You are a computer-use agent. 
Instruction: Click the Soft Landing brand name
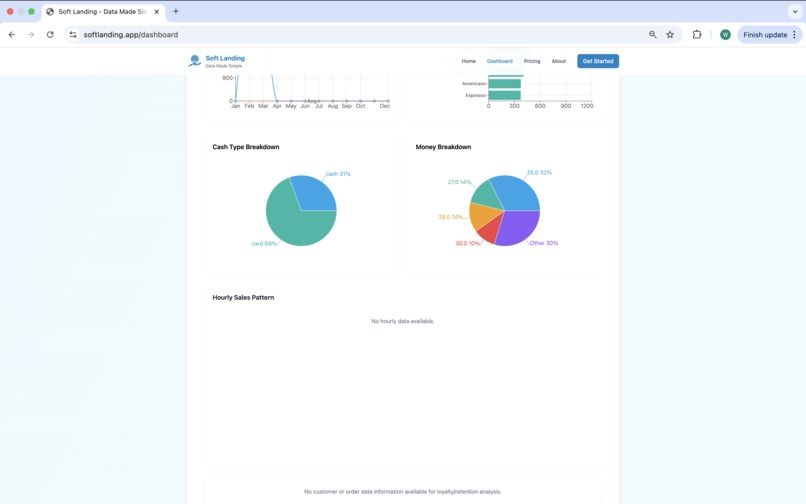click(x=225, y=58)
